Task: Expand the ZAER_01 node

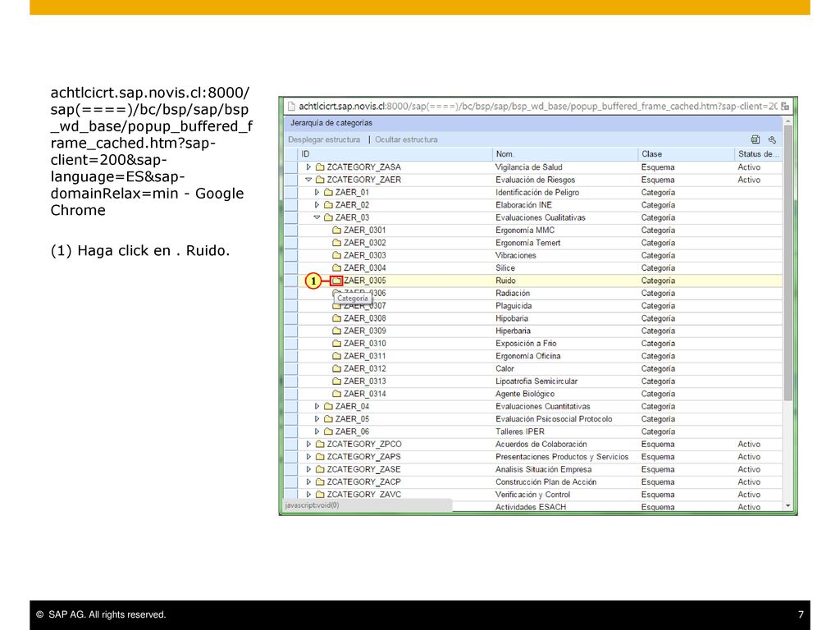Action: pyautogui.click(x=317, y=192)
